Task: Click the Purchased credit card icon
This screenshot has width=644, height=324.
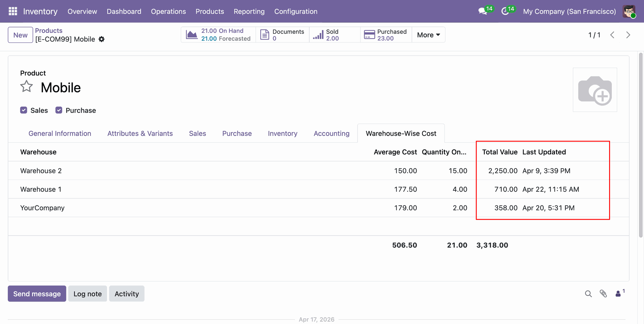Action: [x=369, y=35]
